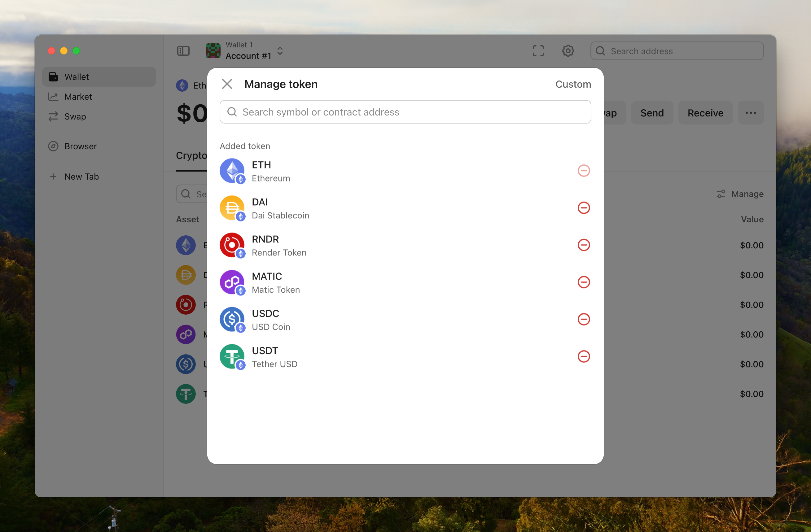
Task: Click the account avatar icon
Action: click(x=213, y=51)
